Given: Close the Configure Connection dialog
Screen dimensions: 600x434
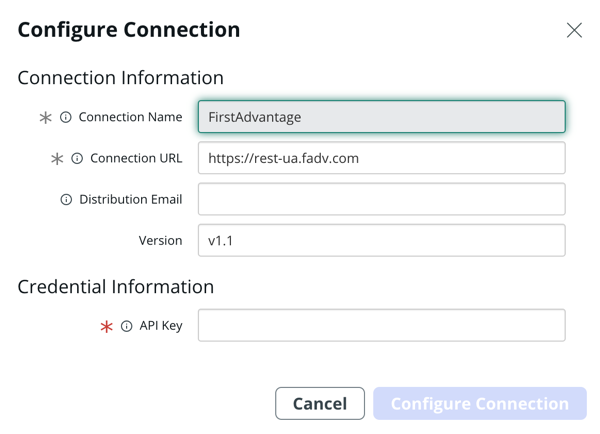Looking at the screenshot, I should pos(574,30).
